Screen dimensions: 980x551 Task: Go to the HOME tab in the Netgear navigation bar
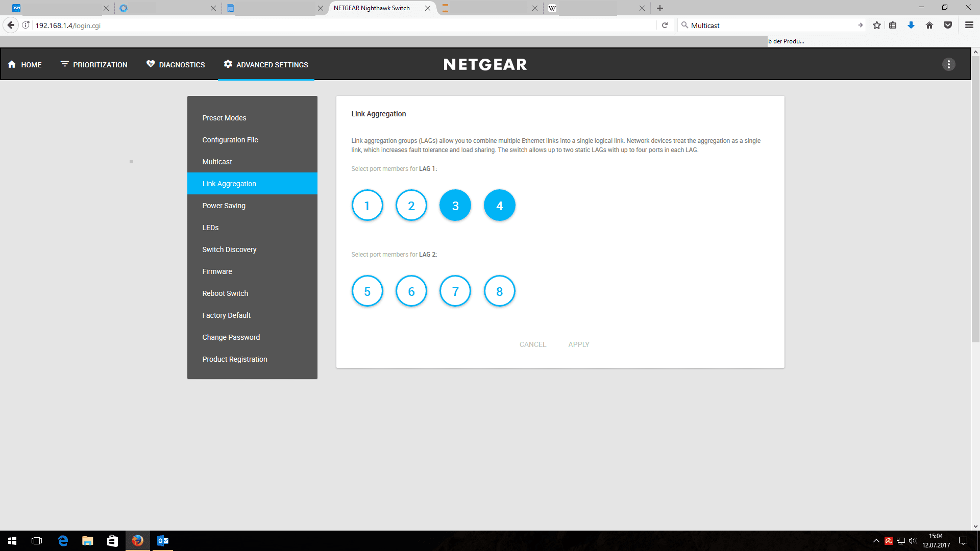tap(24, 65)
